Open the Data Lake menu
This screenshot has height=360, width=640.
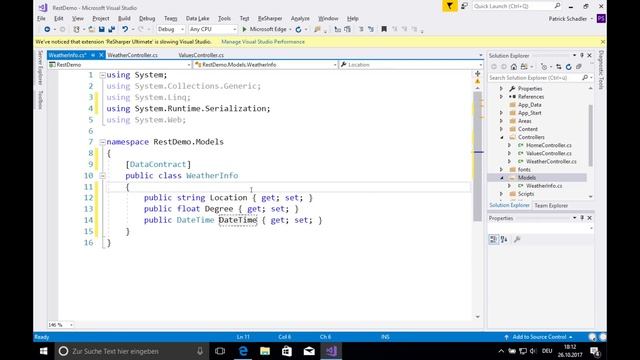click(197, 18)
